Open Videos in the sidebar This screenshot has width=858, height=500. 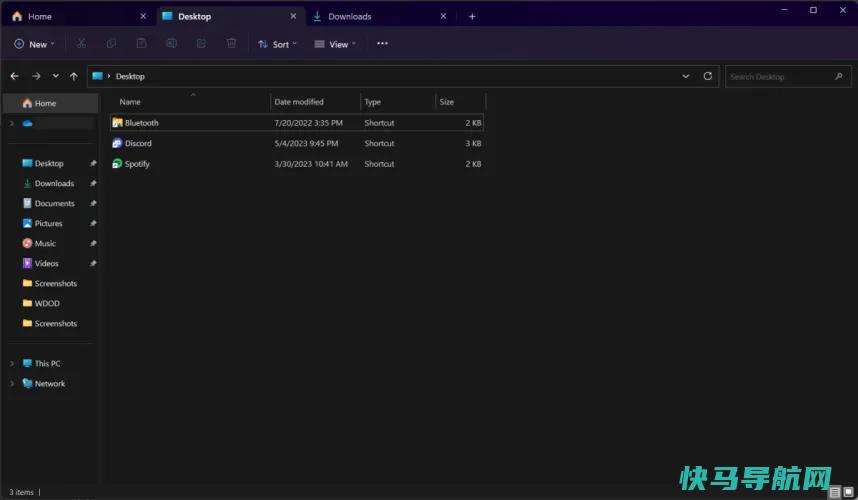click(46, 263)
